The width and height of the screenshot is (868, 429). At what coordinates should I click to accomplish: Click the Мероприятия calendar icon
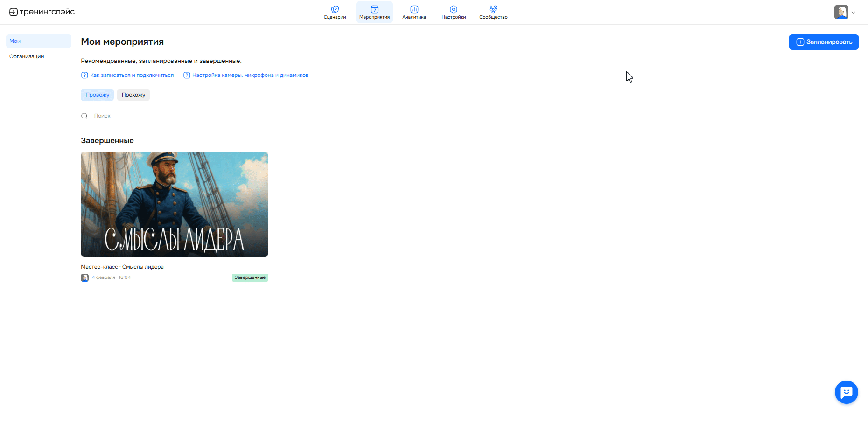click(374, 9)
